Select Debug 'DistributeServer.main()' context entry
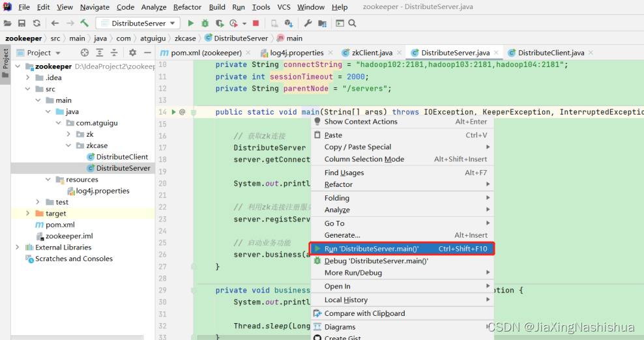 point(402,261)
